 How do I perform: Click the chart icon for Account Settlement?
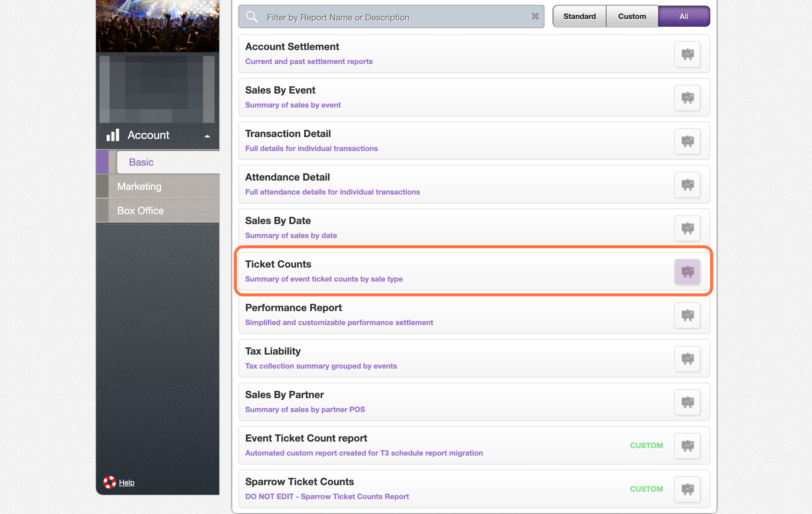[x=687, y=54]
